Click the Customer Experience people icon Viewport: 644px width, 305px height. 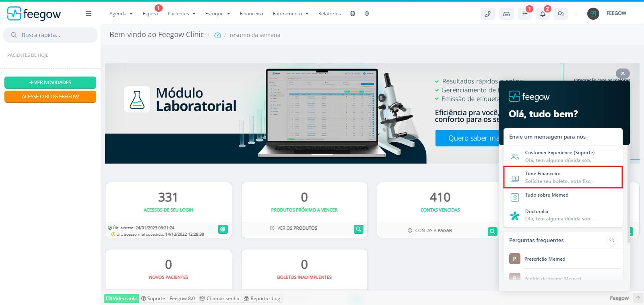[515, 157]
